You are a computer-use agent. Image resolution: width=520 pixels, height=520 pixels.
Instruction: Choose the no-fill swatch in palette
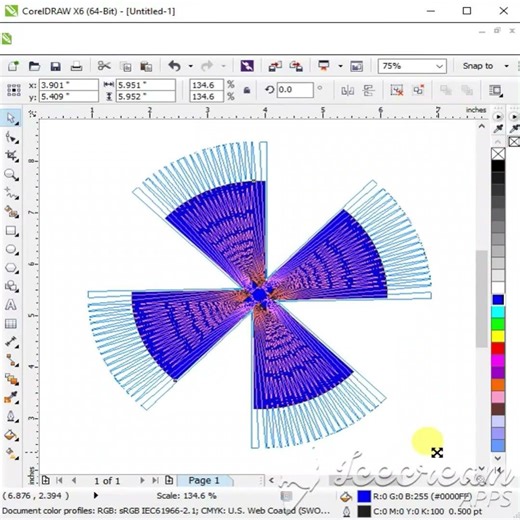click(498, 154)
